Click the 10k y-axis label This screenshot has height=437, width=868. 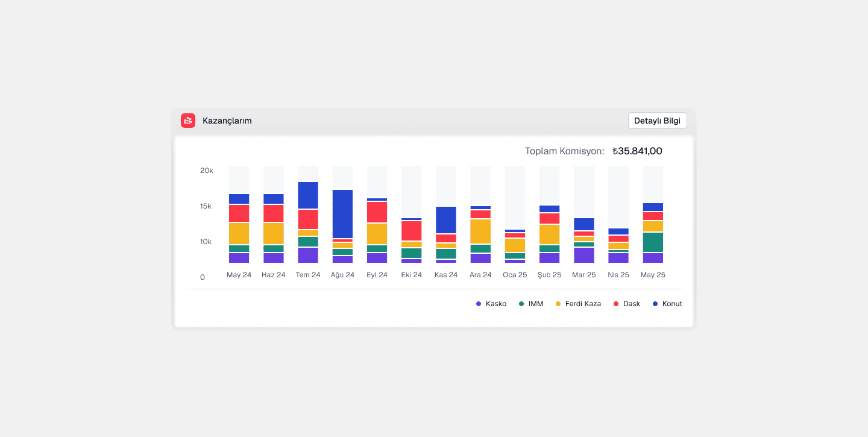coord(207,242)
